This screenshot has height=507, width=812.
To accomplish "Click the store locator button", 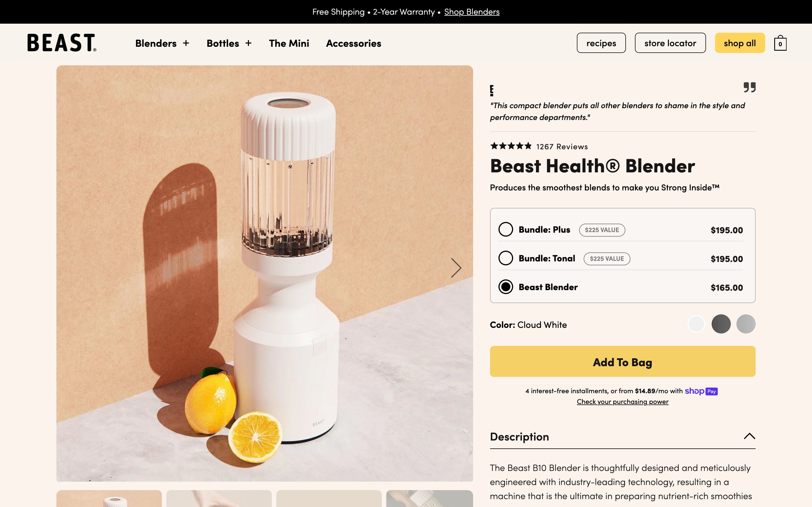I will coord(670,43).
